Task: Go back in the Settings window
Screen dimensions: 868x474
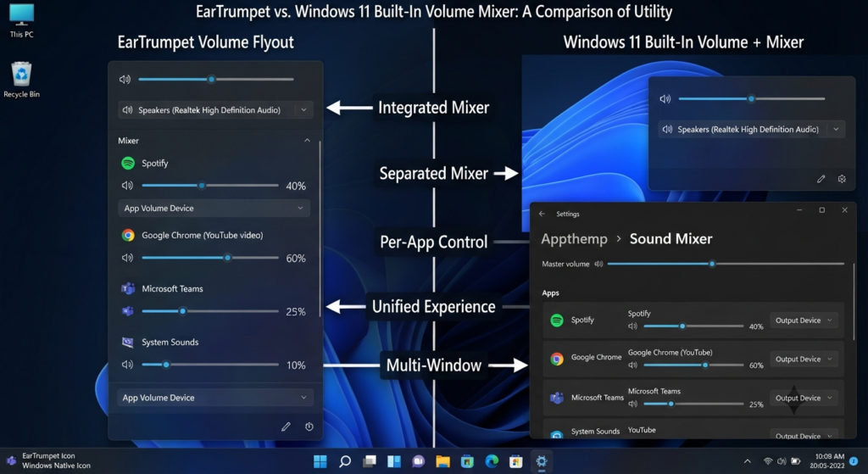Action: [x=542, y=214]
